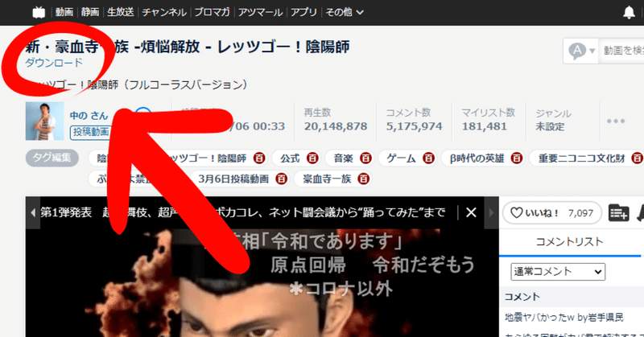Open dictionary icon for 音楽 tag
The height and width of the screenshot is (337, 644).
coord(365,158)
